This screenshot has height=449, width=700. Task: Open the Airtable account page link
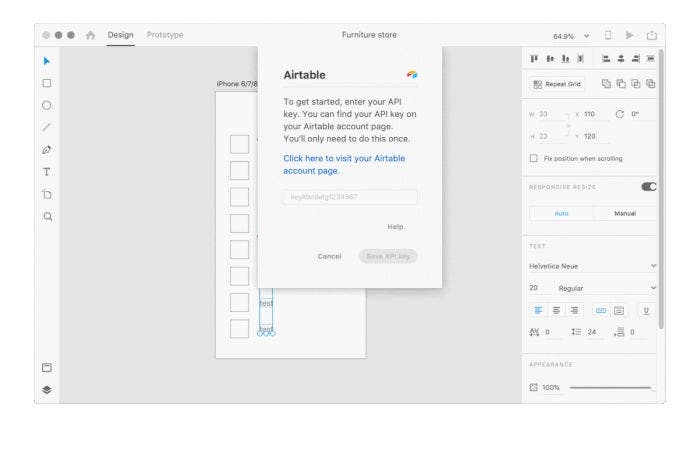click(x=344, y=165)
